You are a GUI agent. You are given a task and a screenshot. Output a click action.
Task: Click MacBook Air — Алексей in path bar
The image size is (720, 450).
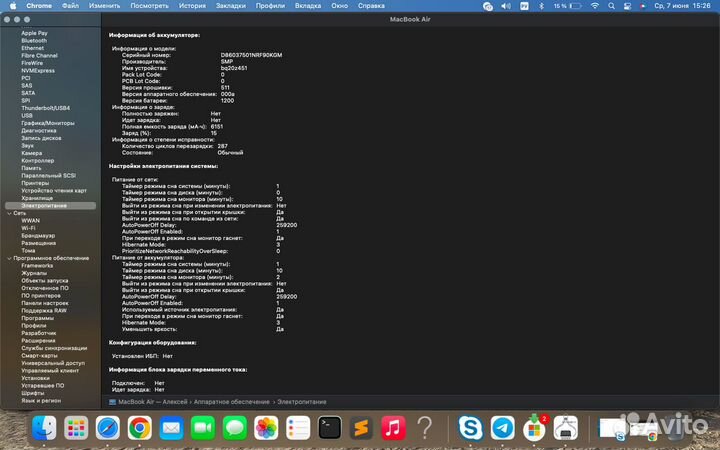pos(152,402)
